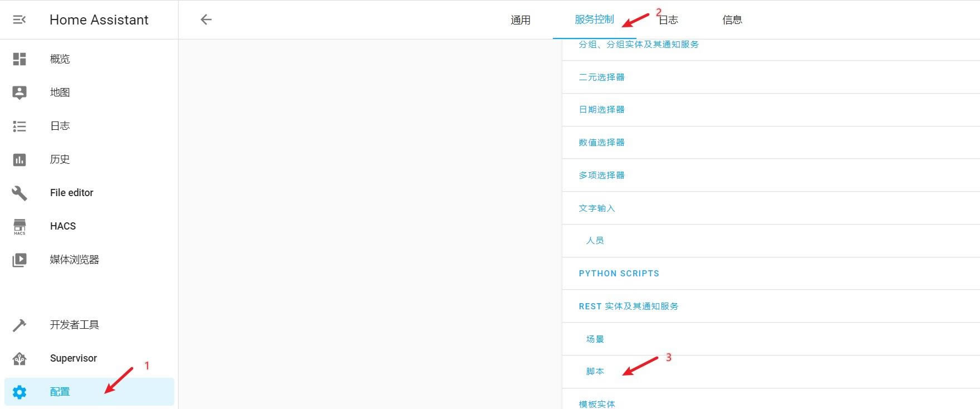This screenshot has height=409, width=980.
Task: Click the 日志 list icon in the sidebar
Action: [19, 126]
